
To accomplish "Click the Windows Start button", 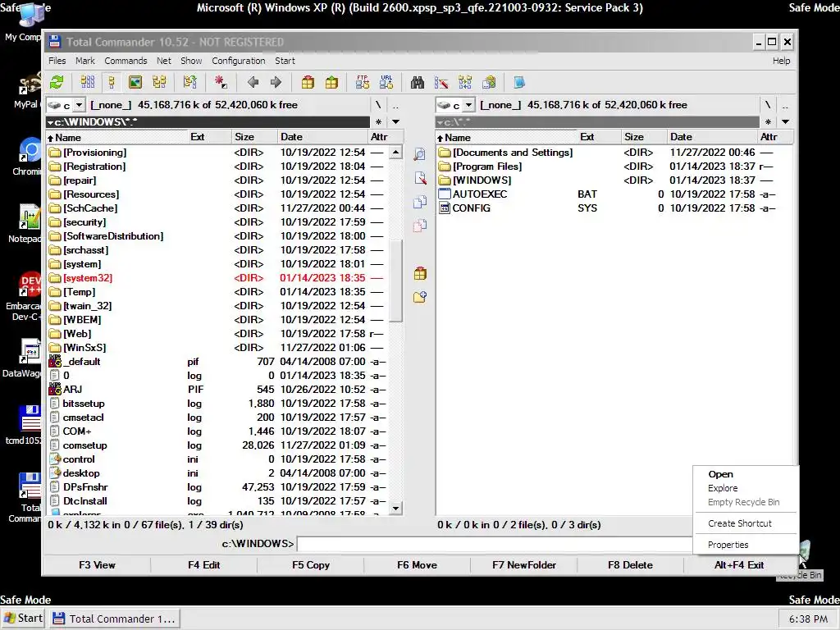I will point(23,619).
